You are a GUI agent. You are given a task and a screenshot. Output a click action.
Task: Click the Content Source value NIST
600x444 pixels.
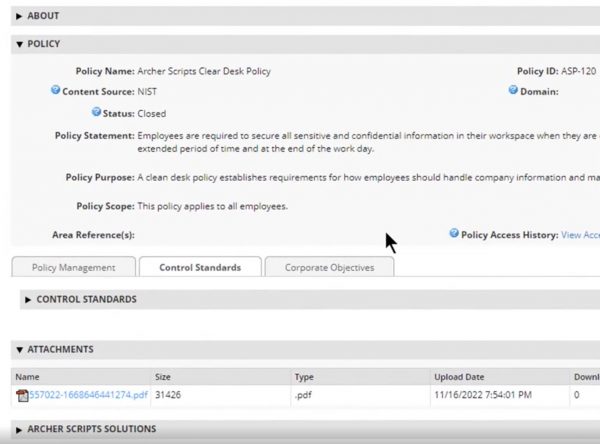(x=147, y=91)
